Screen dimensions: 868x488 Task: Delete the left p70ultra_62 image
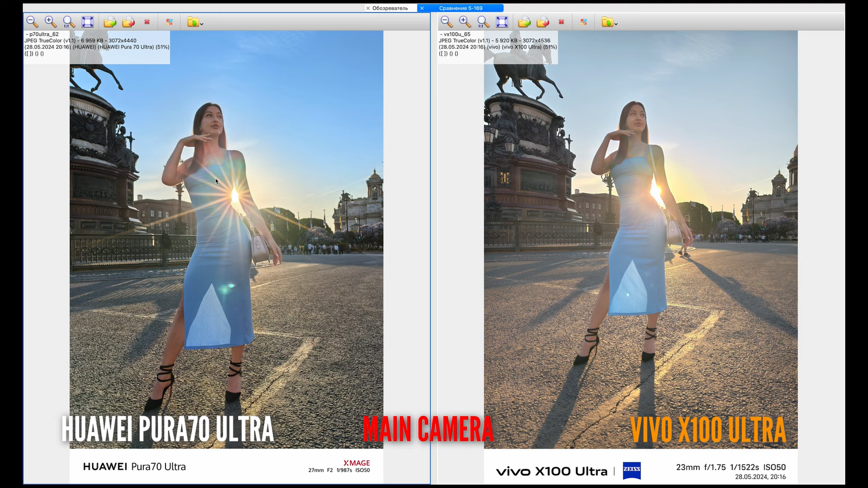tap(147, 22)
